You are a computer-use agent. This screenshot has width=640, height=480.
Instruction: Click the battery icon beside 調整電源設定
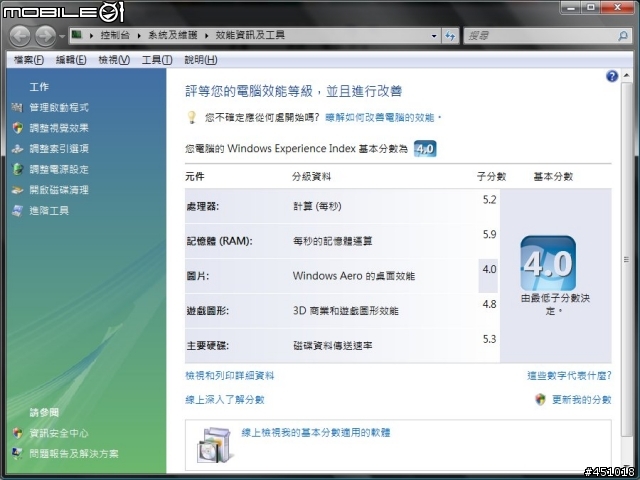pos(18,169)
